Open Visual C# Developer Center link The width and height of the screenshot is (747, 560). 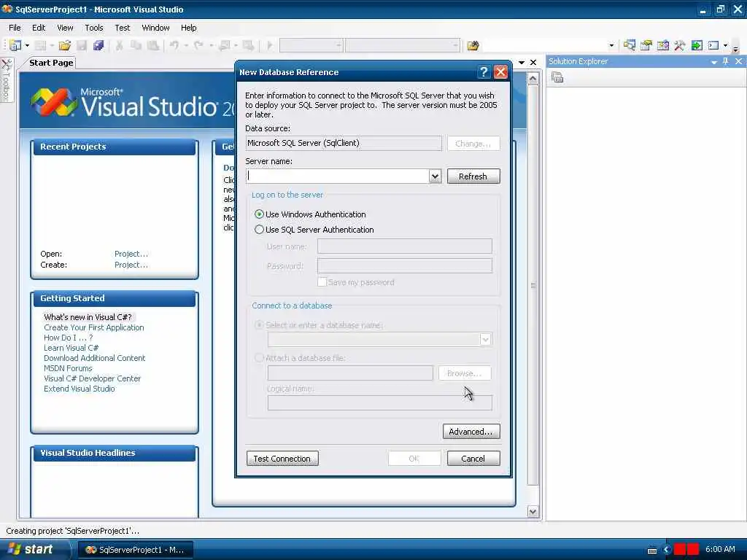click(93, 378)
